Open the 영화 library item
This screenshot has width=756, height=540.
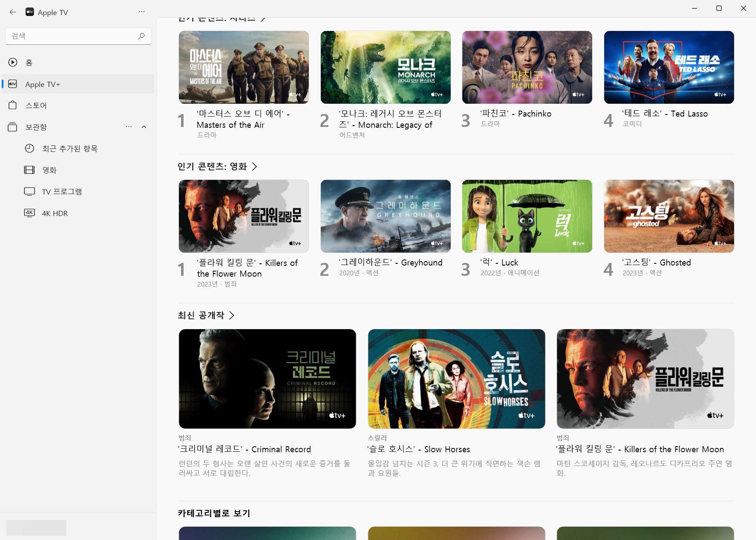point(78,170)
